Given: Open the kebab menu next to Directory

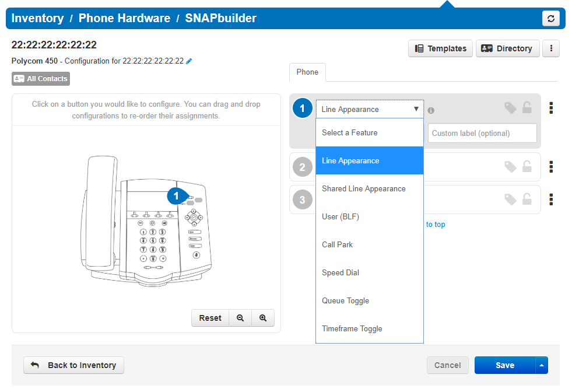Looking at the screenshot, I should click(x=551, y=48).
